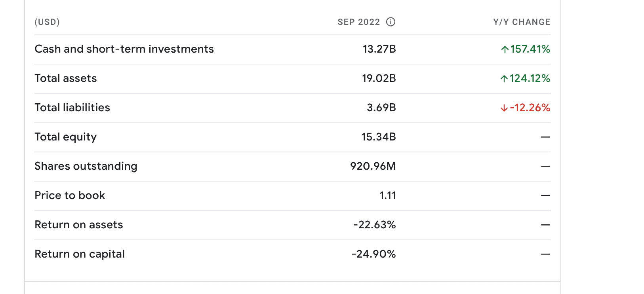
Task: Click the 920.96M shares outstanding value
Action: 373,166
